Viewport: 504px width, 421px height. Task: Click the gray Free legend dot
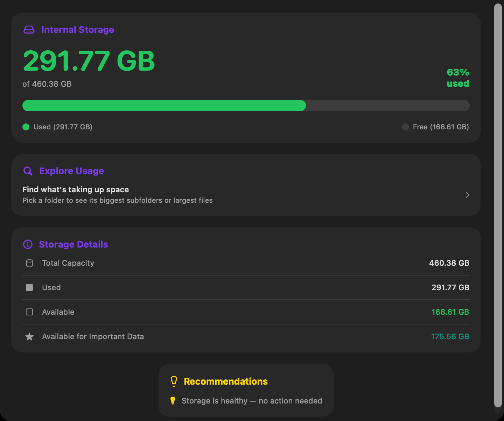coord(405,127)
